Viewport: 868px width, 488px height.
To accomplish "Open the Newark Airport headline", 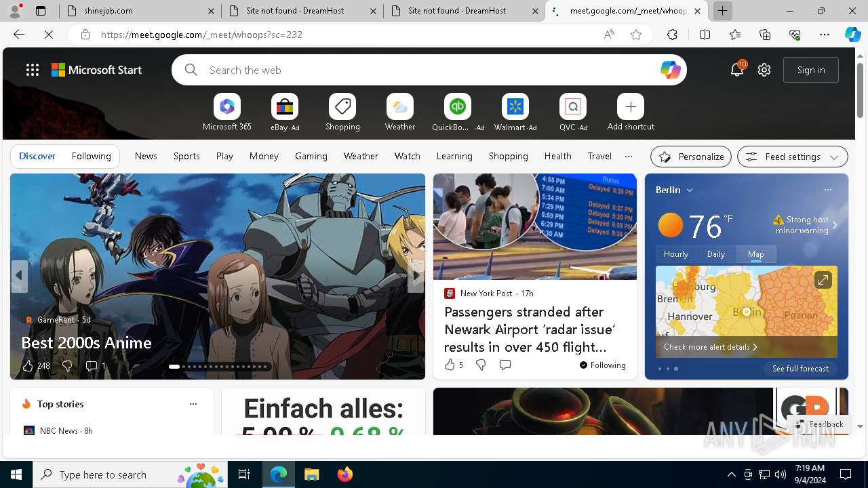I will [530, 329].
